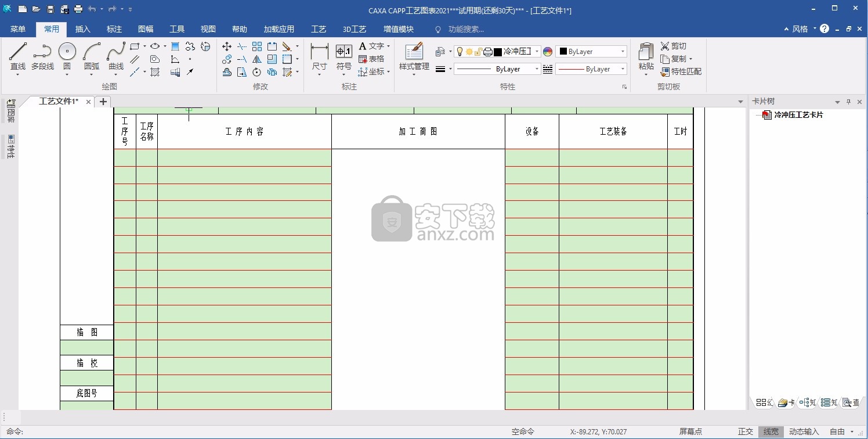Click the color wheel swatch icon
Image resolution: width=868 pixels, height=439 pixels.
[548, 52]
